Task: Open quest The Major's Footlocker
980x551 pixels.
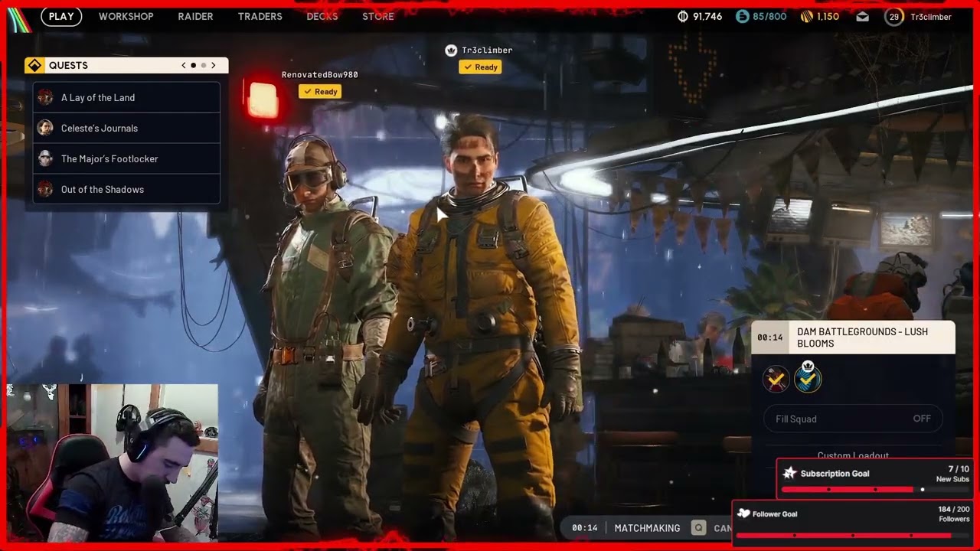Action: pos(126,158)
